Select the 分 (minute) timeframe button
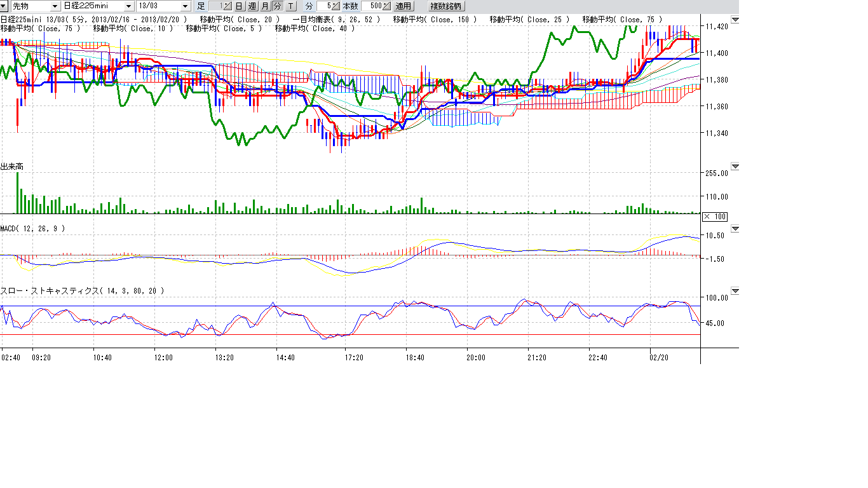The image size is (868, 488). point(277,6)
